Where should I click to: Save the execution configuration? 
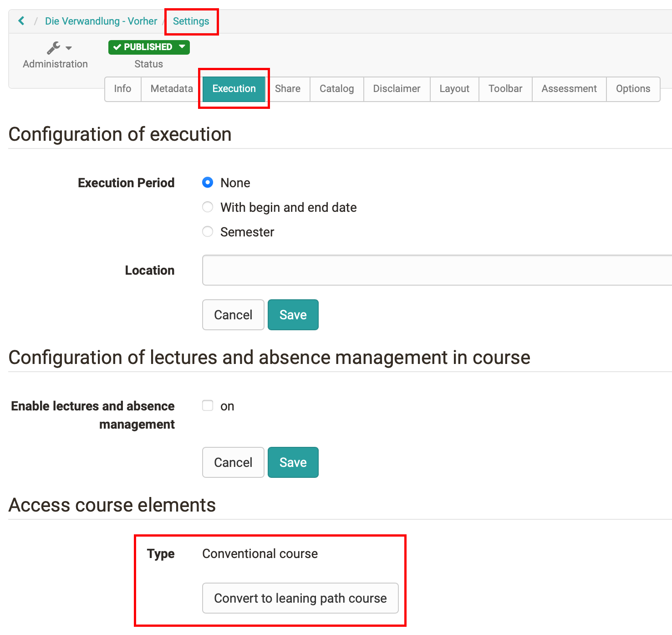[293, 315]
